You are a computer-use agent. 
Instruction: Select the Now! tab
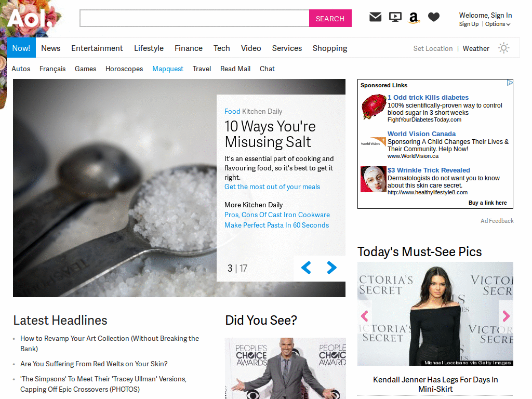point(21,48)
